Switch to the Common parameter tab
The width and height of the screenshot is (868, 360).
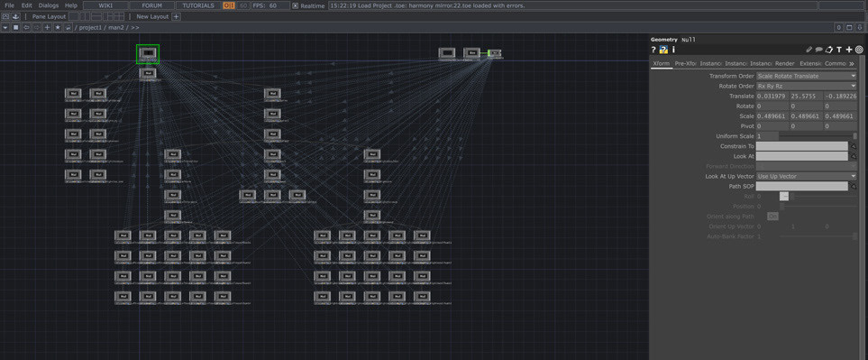point(835,64)
